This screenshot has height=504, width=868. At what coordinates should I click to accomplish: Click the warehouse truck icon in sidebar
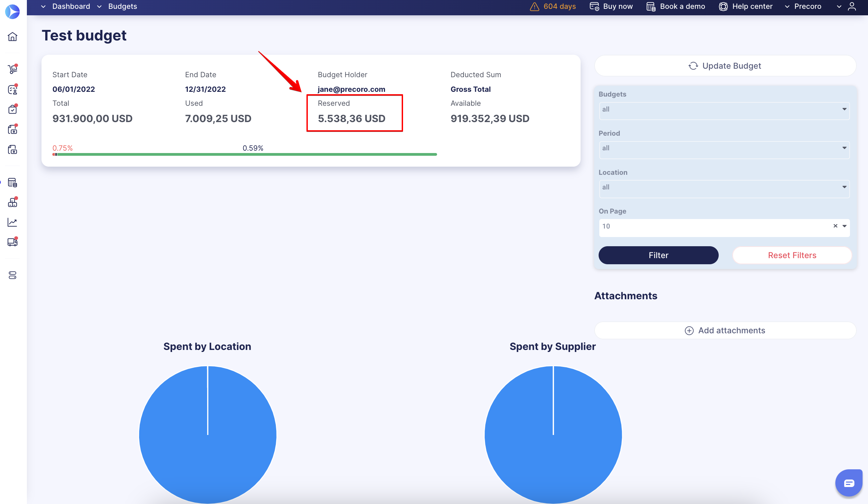pos(12,242)
